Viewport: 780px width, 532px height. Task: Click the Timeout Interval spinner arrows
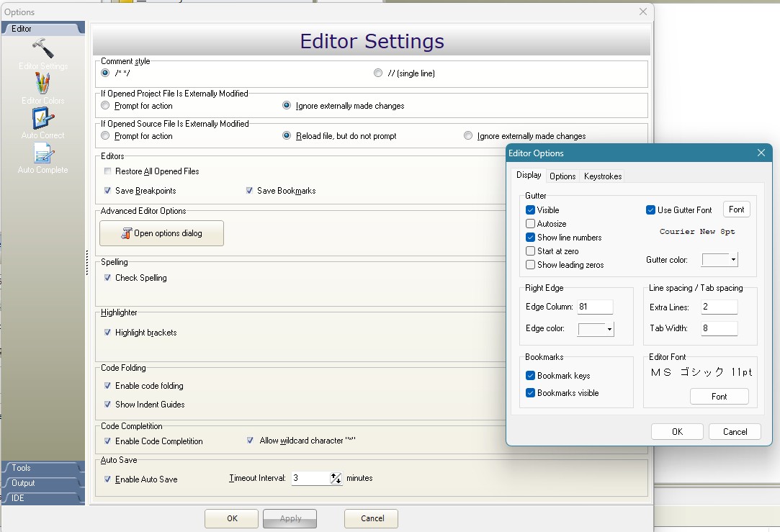tap(336, 478)
